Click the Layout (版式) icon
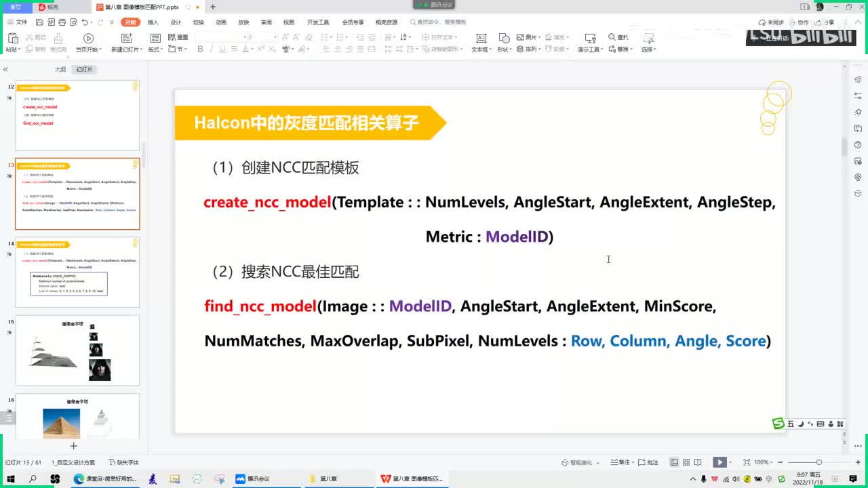The width and height of the screenshot is (868, 488). (155, 39)
